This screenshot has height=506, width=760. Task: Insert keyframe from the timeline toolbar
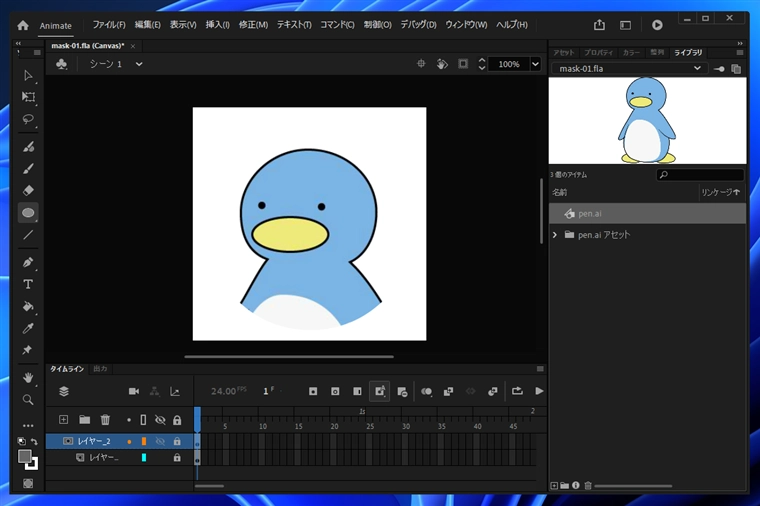coord(313,391)
